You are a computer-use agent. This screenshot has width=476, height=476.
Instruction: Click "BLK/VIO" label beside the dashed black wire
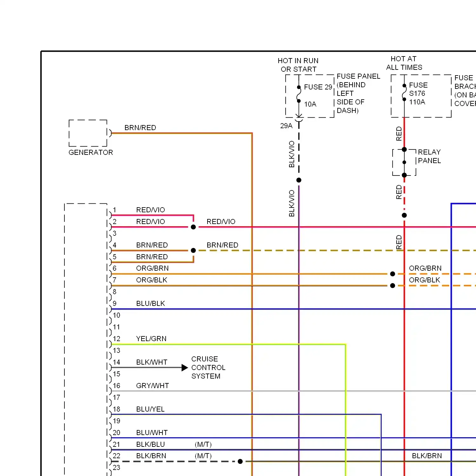click(292, 154)
